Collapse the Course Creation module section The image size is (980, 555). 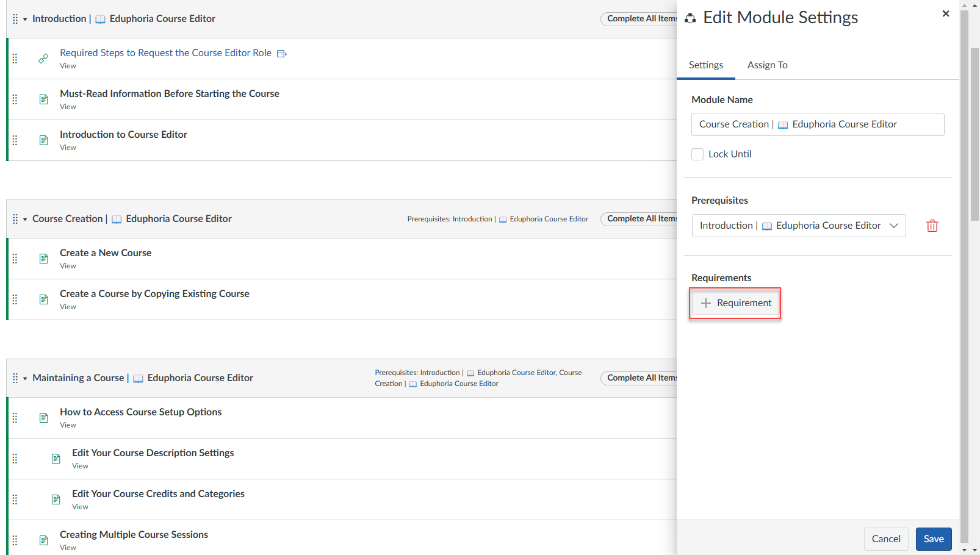point(24,218)
